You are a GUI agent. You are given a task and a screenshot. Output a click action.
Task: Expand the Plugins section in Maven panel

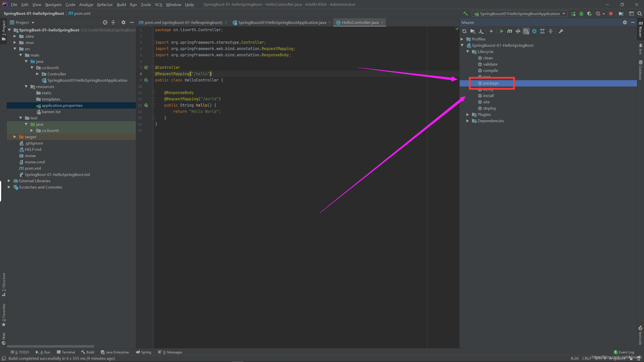pyautogui.click(x=467, y=114)
